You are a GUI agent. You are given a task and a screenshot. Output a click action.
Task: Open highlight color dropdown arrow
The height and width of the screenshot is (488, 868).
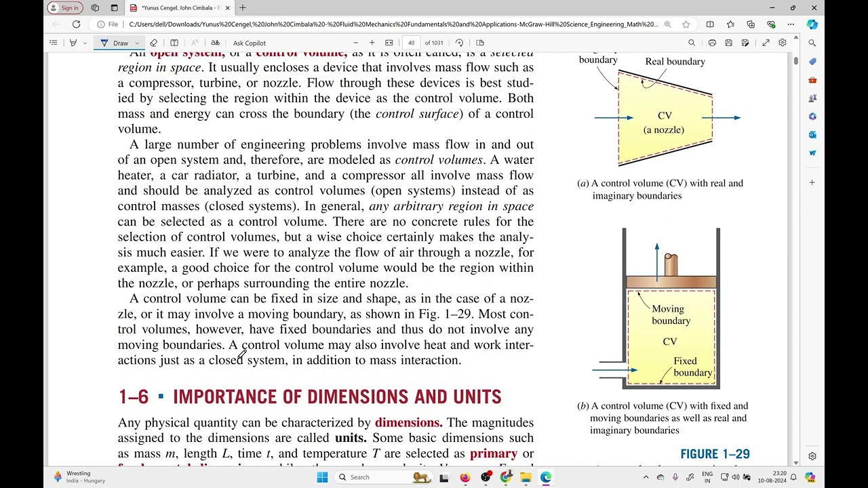(x=85, y=43)
